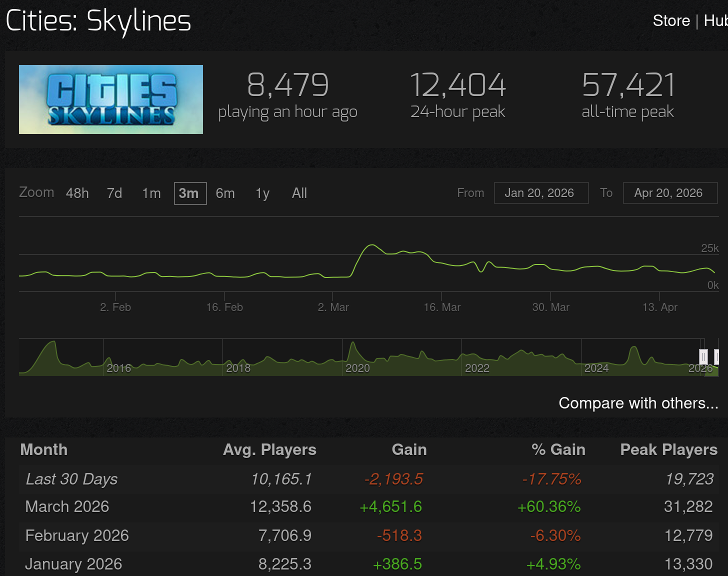Click the 13,330 peak players value
Screen dimensions: 728x576
(x=688, y=564)
